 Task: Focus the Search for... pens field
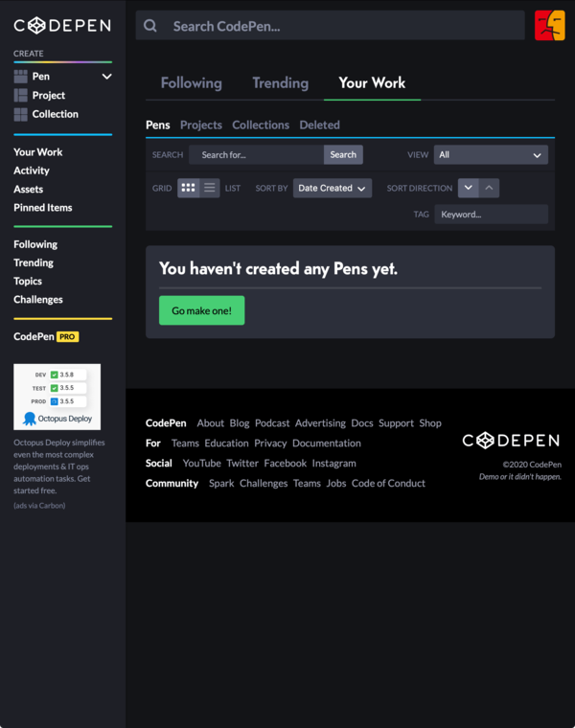[x=256, y=154]
